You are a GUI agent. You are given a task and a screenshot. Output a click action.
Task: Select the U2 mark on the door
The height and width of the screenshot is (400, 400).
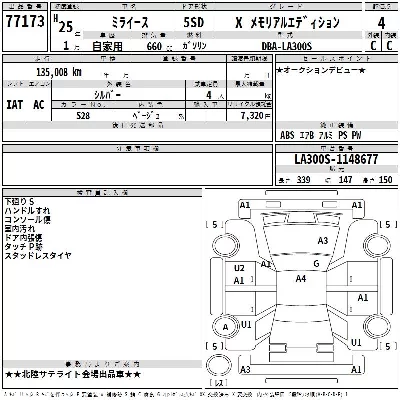click(239, 268)
